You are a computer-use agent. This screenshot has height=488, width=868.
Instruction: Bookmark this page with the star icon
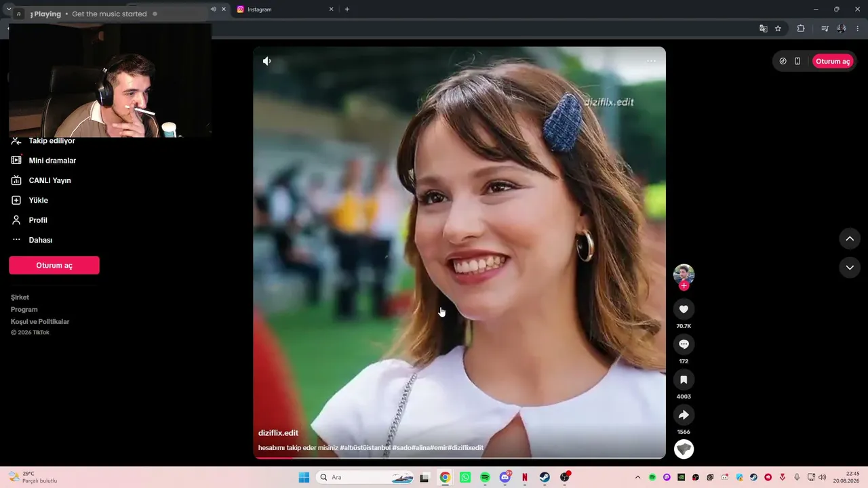[x=778, y=28]
